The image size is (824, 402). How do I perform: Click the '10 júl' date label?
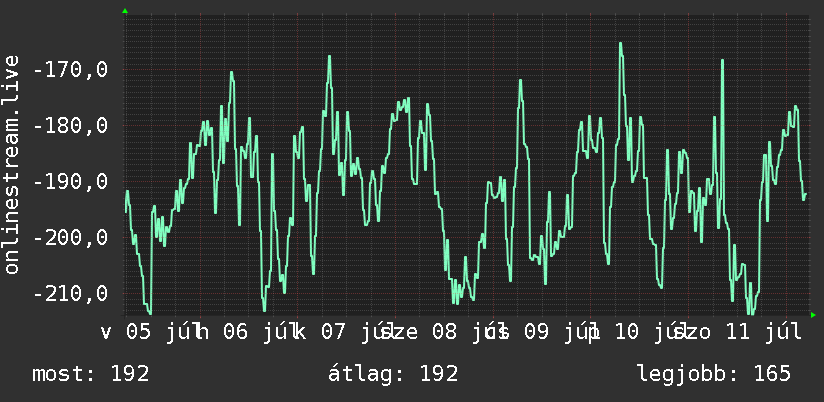pos(651,332)
